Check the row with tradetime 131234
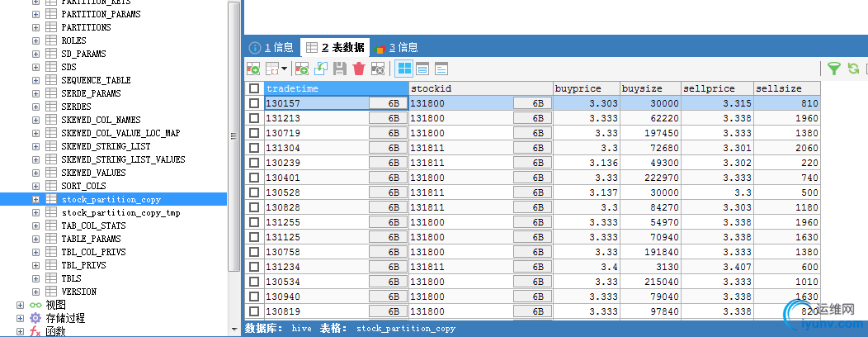 pos(254,267)
